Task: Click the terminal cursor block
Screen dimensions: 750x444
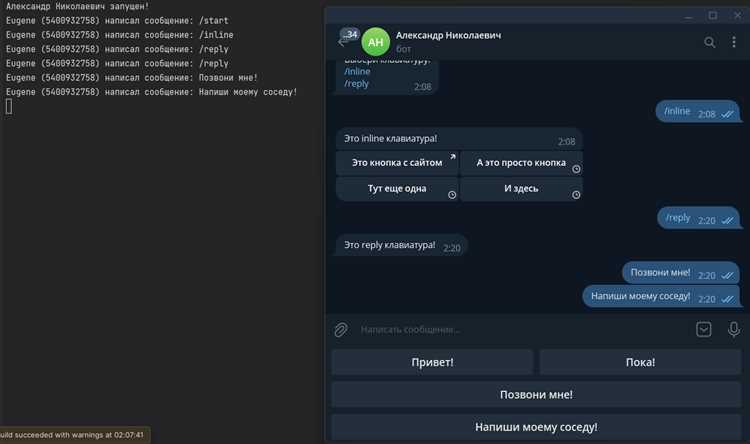Action: (9, 106)
